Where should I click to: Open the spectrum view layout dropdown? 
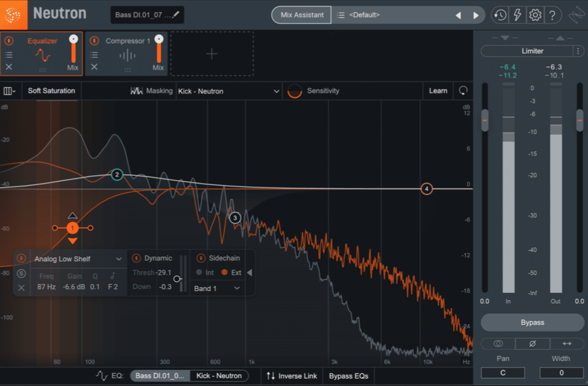coord(10,91)
